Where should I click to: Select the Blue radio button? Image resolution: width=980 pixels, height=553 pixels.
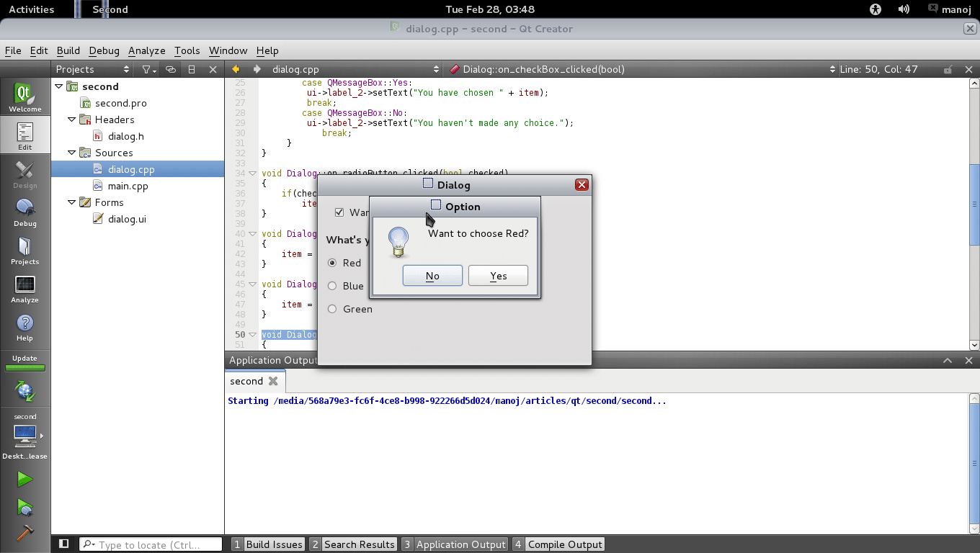click(332, 286)
